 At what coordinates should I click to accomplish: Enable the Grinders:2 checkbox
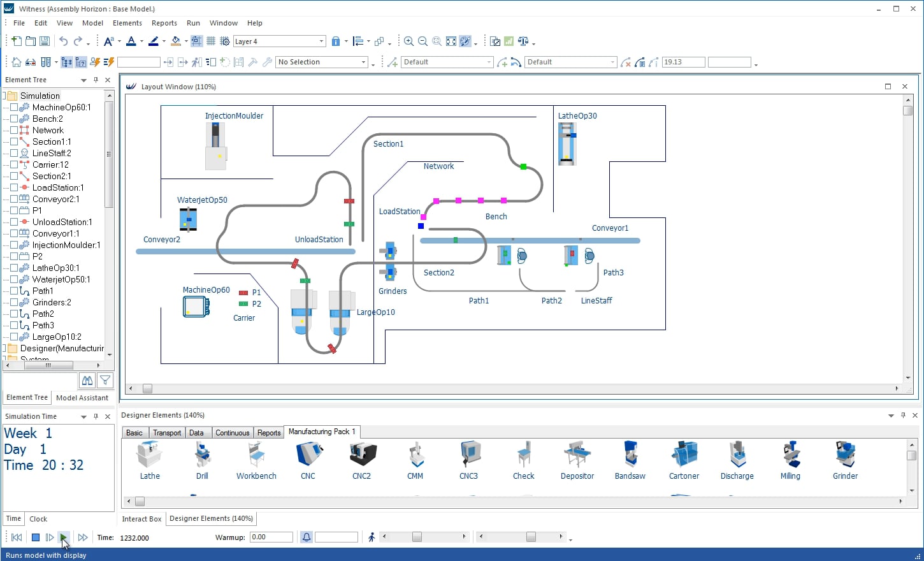tap(14, 302)
